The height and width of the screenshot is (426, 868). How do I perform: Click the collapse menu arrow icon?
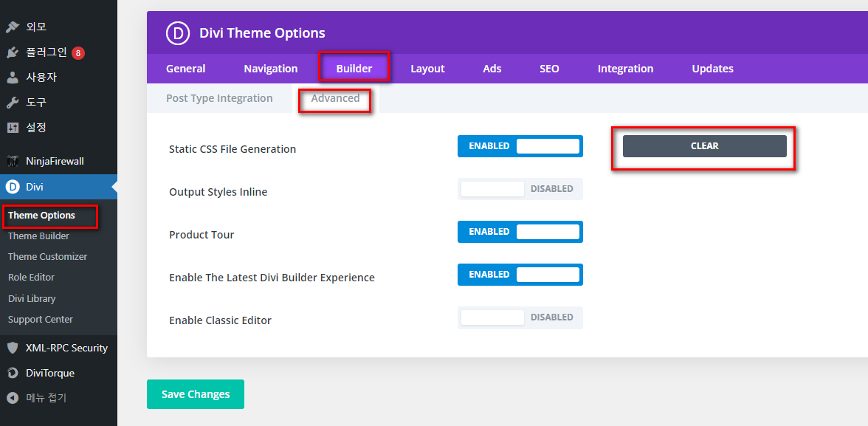(x=13, y=398)
